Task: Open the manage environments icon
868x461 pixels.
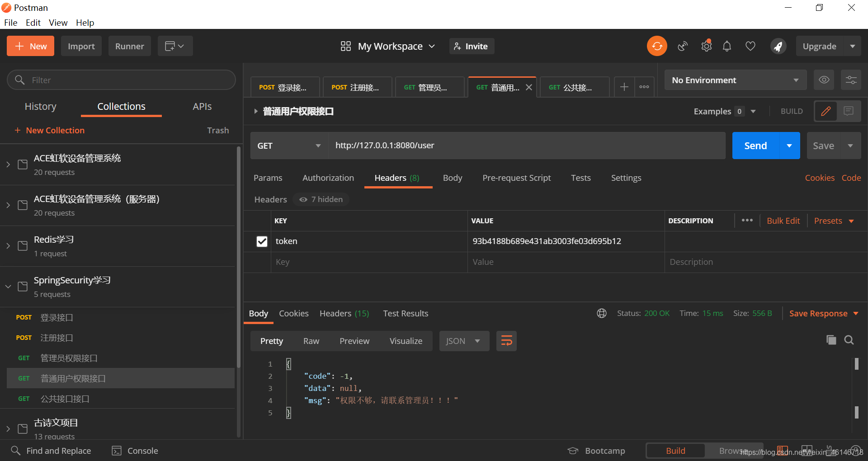Action: click(x=851, y=80)
